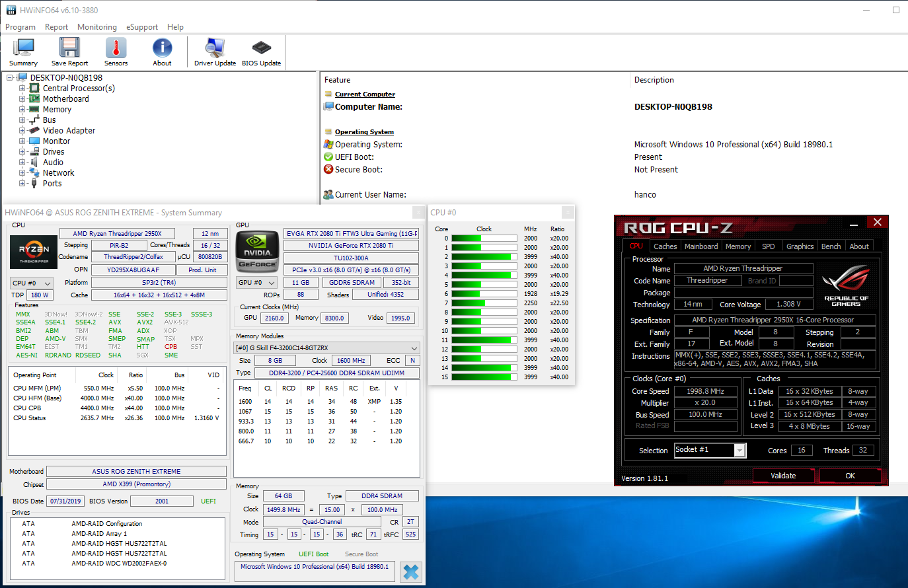Screen dimensions: 908x588
Task: Switch to the SPD tab in CPU-Z
Action: [x=768, y=246]
